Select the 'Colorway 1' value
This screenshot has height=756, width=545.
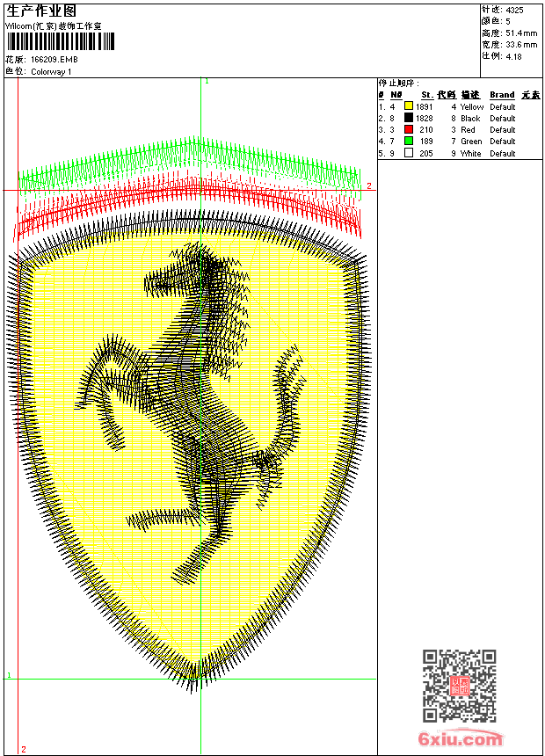coord(51,72)
